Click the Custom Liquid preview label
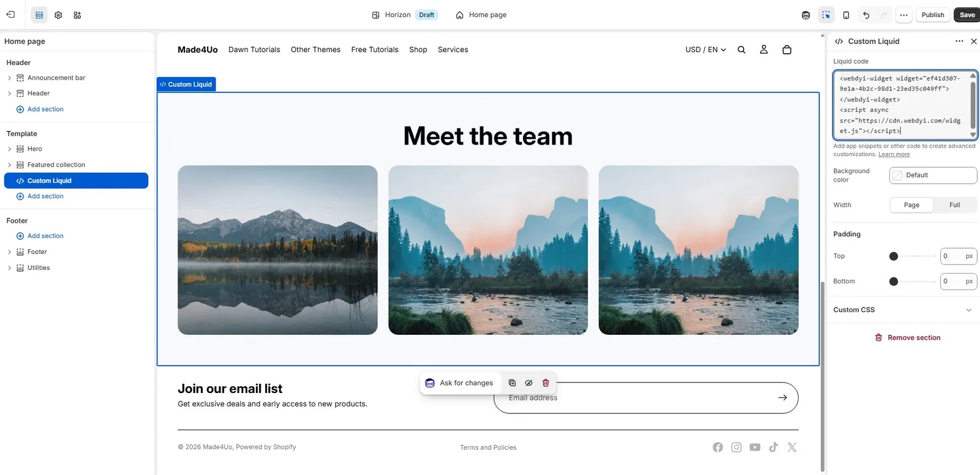Screen dimensions: 980x475 [x=186, y=84]
